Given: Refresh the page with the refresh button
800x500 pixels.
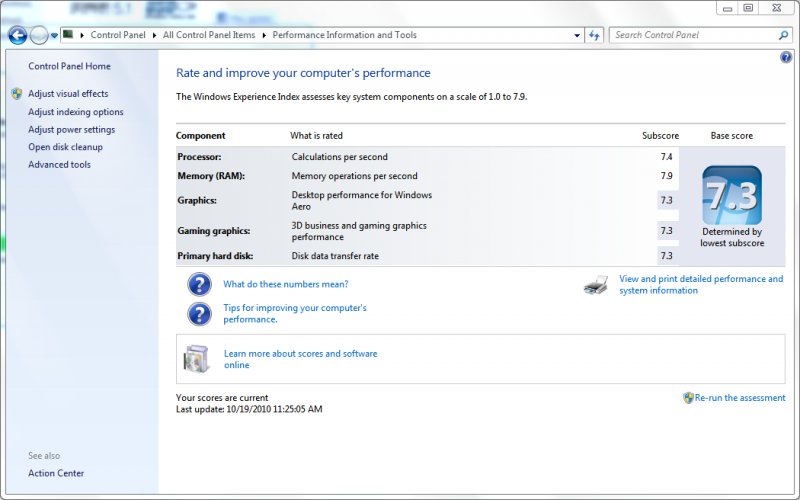Looking at the screenshot, I should [594, 35].
